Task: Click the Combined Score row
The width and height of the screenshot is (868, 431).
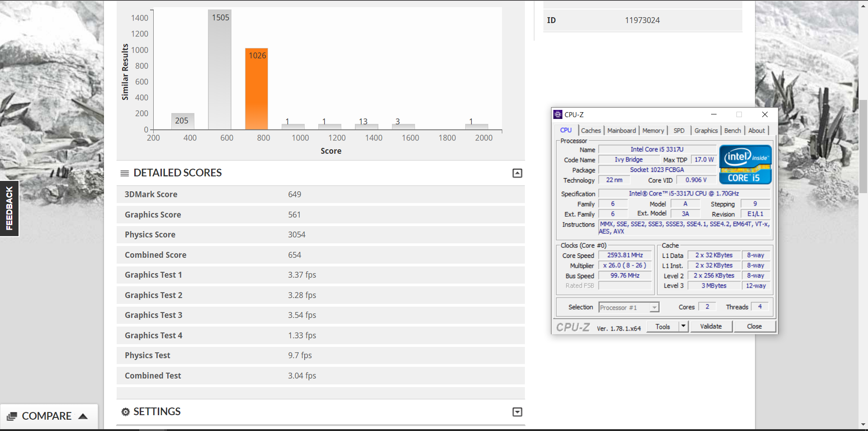Action: pyautogui.click(x=321, y=255)
